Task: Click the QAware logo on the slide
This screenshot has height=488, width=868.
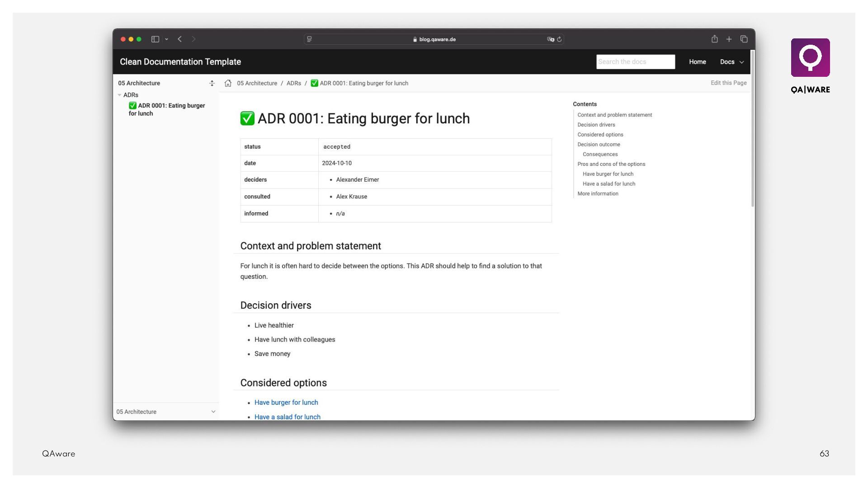Action: click(811, 66)
